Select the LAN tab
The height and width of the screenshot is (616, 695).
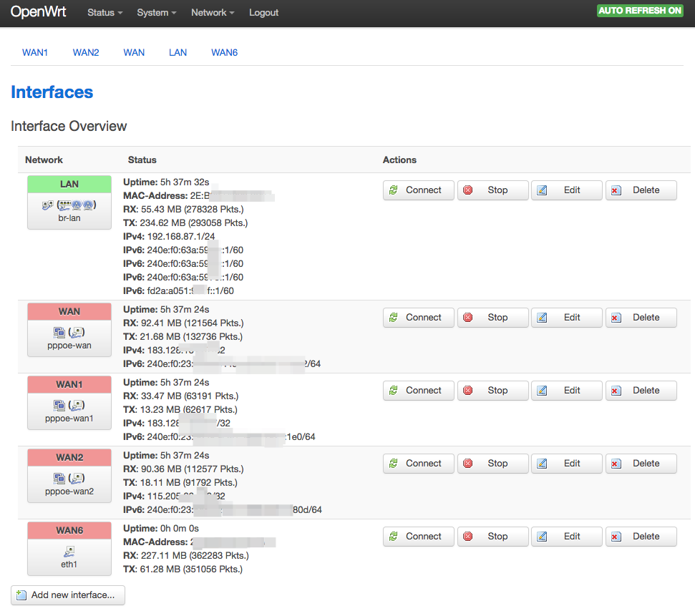click(x=178, y=52)
